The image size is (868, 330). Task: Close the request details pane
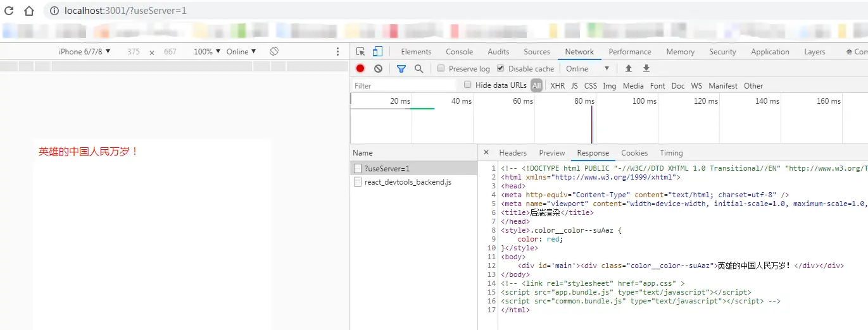coord(486,152)
